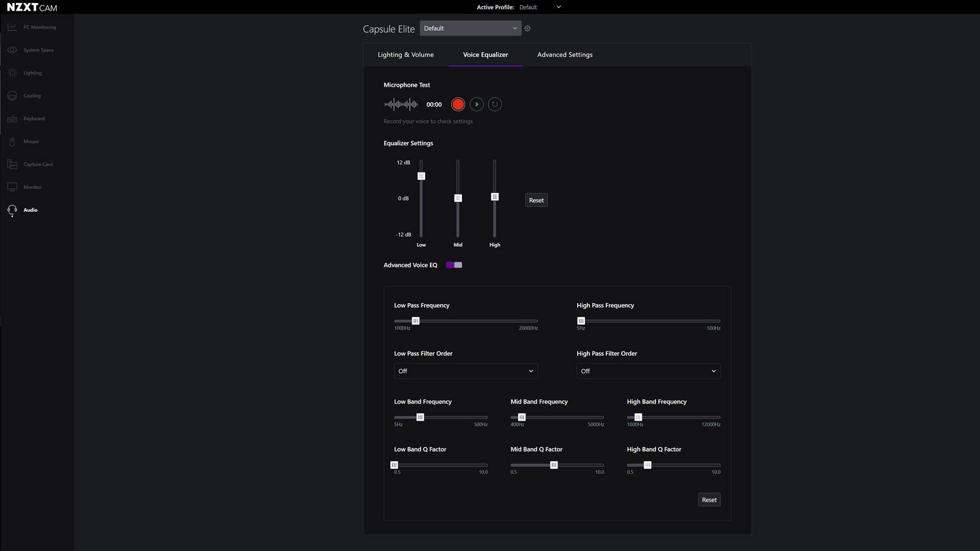Switch to Lighting & Volume tab
Image resolution: width=980 pixels, height=551 pixels.
[x=405, y=54]
